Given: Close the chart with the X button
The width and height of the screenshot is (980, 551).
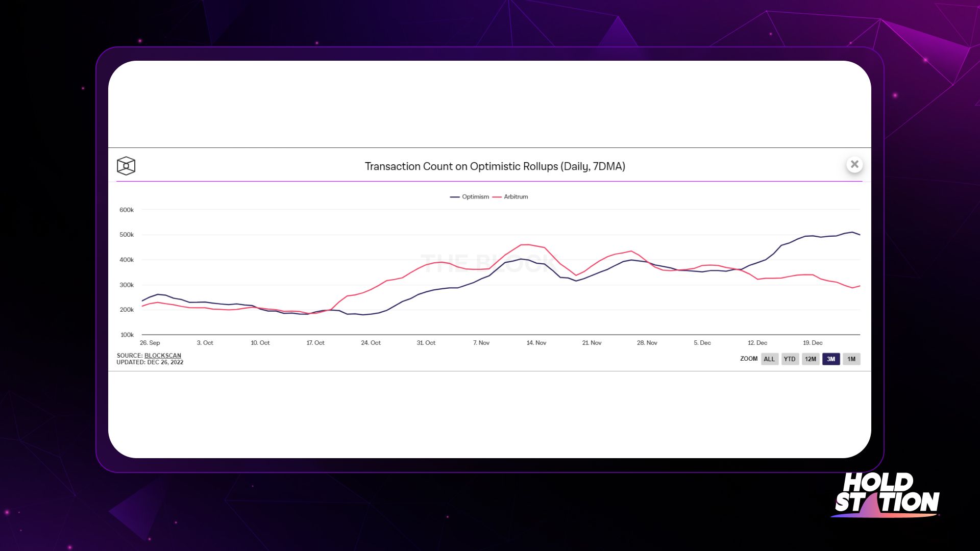Looking at the screenshot, I should click(854, 164).
